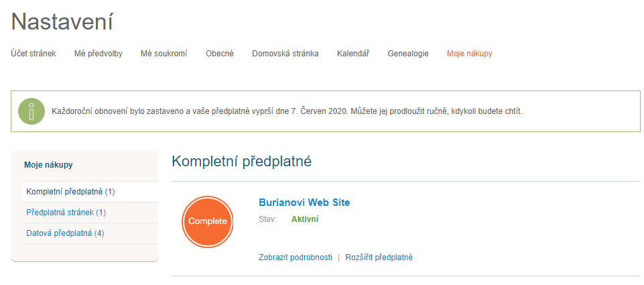The height and width of the screenshot is (285, 644).
Task: Select the Moje nákupy tab
Action: coord(470,54)
